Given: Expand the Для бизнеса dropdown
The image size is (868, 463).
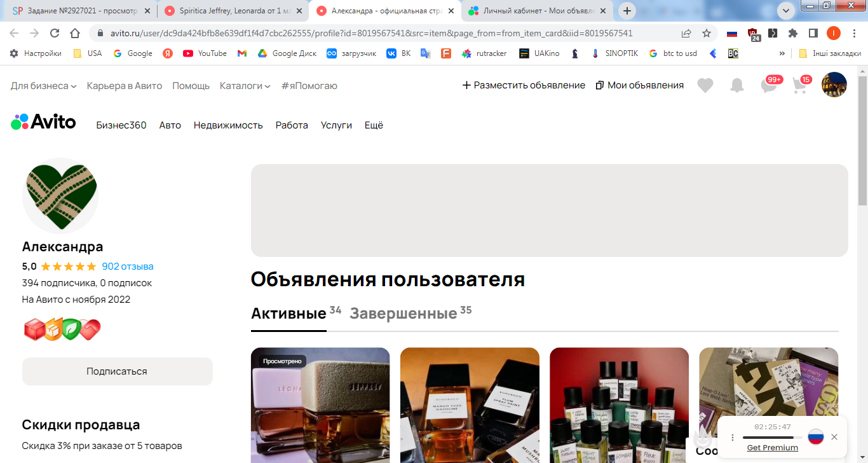Looking at the screenshot, I should [44, 85].
